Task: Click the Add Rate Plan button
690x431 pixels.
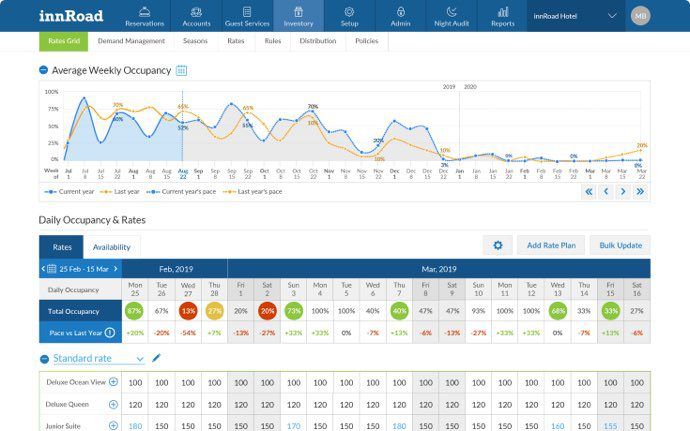Action: 551,245
